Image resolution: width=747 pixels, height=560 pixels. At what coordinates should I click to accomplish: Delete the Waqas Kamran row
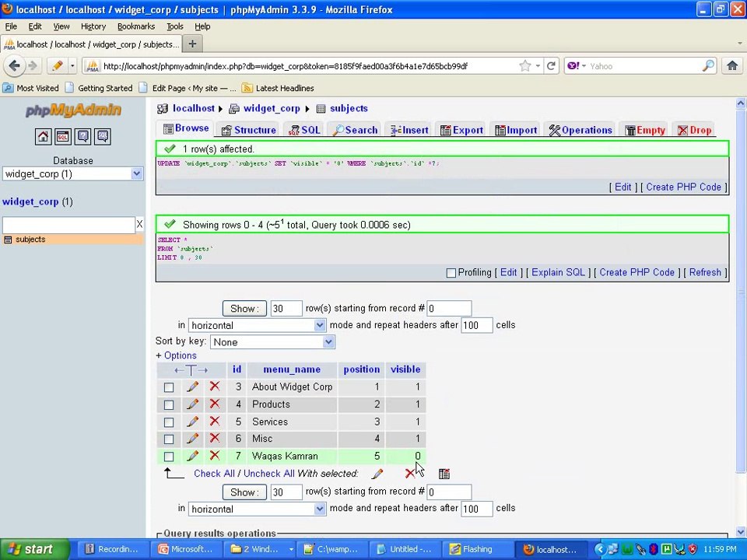coord(215,456)
